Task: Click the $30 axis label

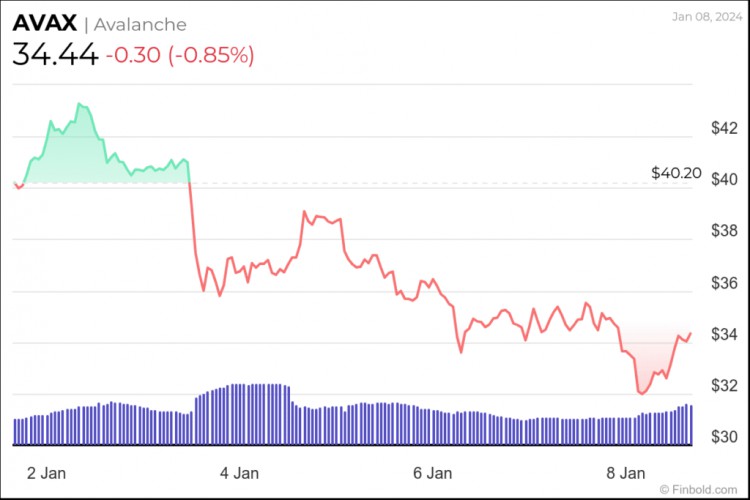Action: click(724, 436)
